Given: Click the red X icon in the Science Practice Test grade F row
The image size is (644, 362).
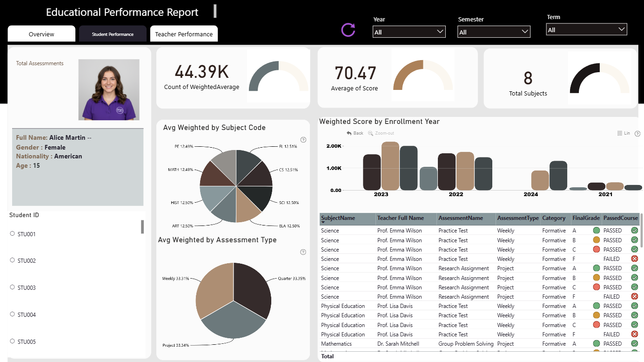Looking at the screenshot, I should (634, 259).
